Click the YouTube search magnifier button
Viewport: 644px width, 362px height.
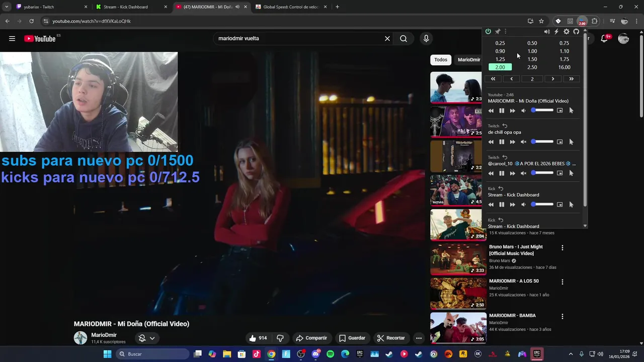click(x=404, y=39)
